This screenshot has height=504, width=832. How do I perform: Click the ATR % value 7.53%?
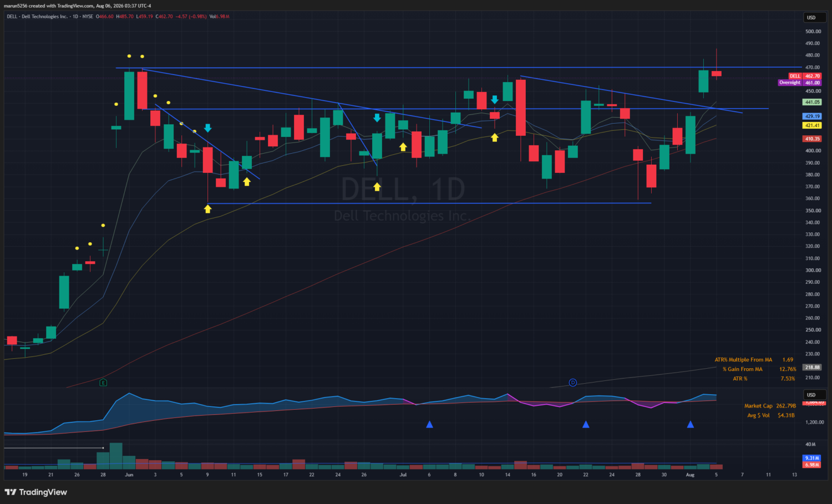tap(788, 379)
